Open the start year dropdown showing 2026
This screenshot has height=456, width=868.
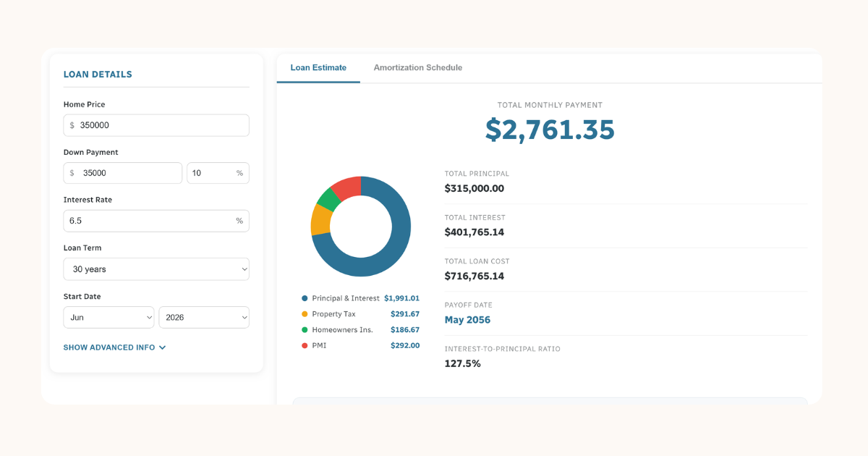(204, 317)
